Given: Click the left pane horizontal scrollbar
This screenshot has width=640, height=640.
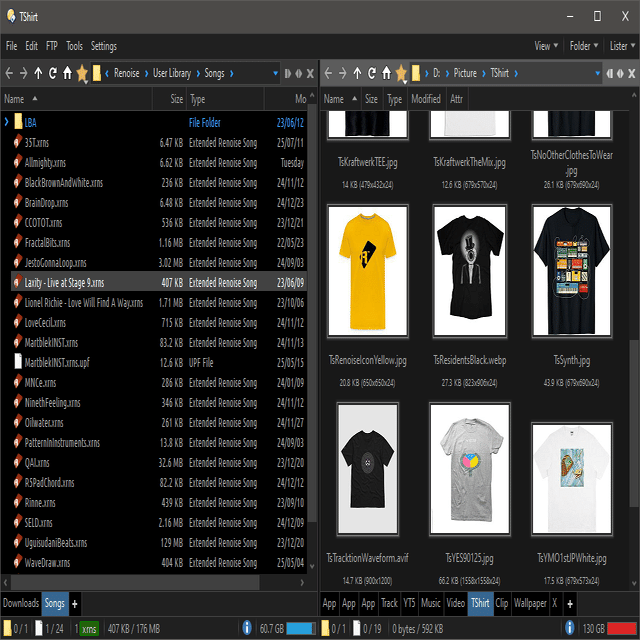Looking at the screenshot, I should pyautogui.click(x=136, y=582).
